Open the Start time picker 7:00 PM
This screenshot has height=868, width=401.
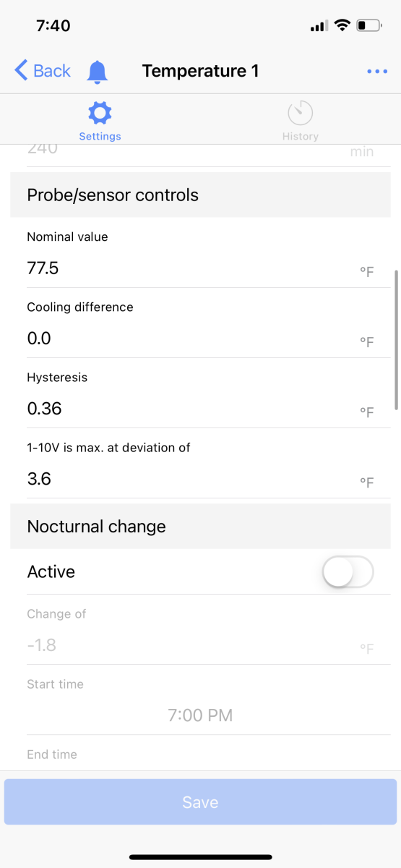200,715
